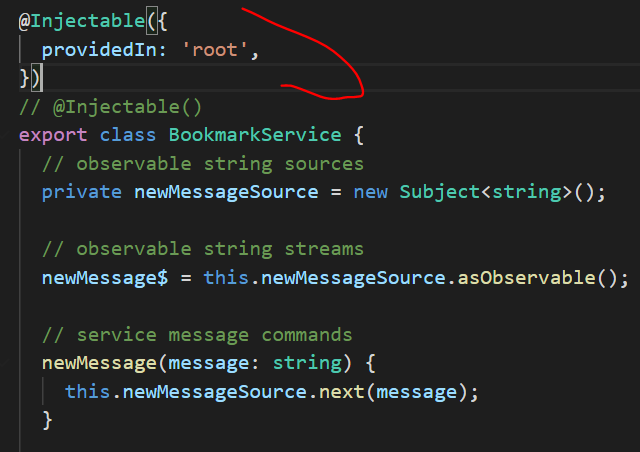Click 'asObservable' method call
The height and width of the screenshot is (452, 640).
[x=527, y=278]
